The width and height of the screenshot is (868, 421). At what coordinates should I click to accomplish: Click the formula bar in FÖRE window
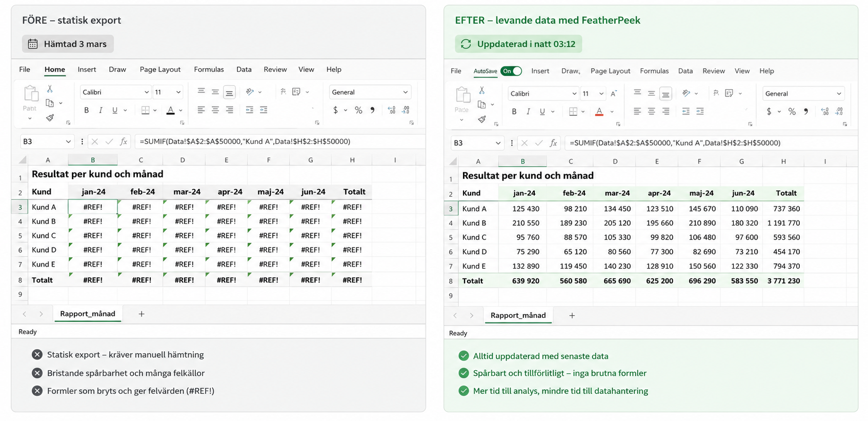pos(279,142)
